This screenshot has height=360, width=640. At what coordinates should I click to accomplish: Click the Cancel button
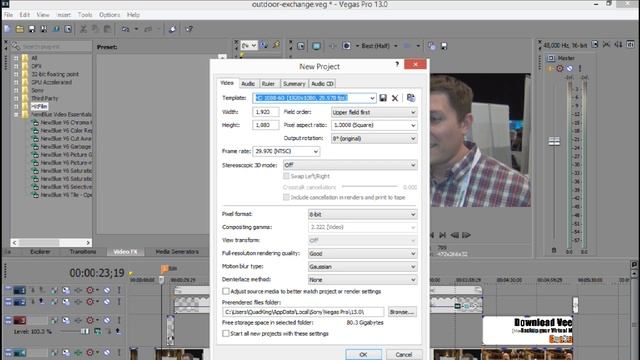403,354
